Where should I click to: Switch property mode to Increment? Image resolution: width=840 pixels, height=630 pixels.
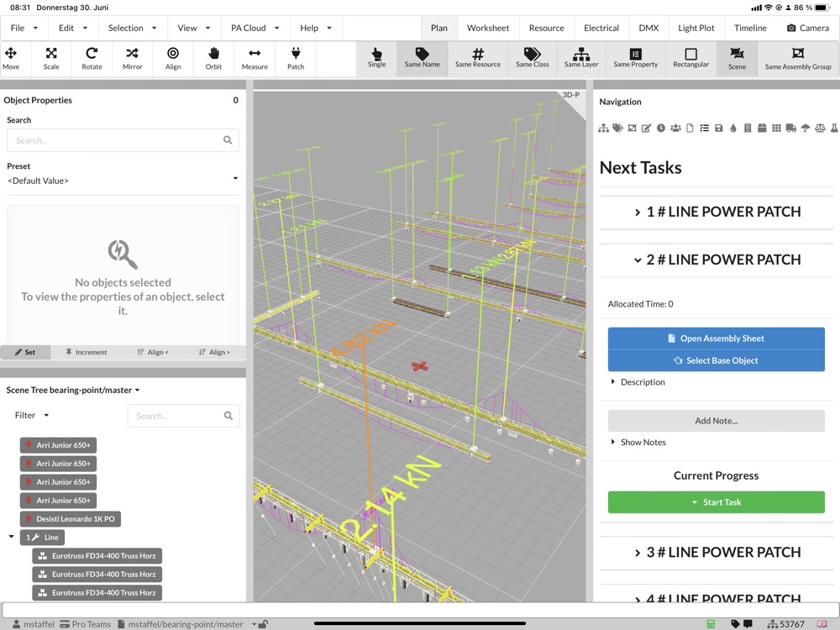pyautogui.click(x=86, y=352)
